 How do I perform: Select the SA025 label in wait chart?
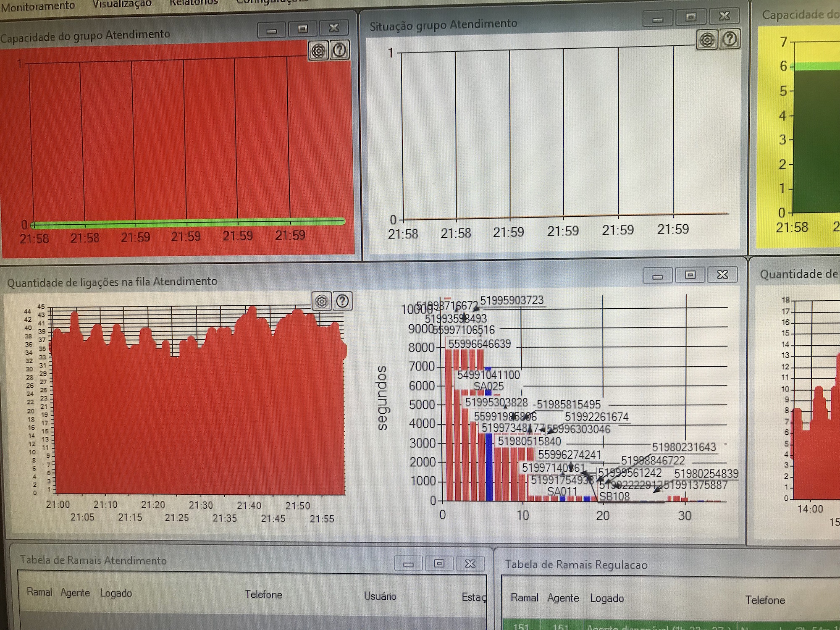pos(488,386)
